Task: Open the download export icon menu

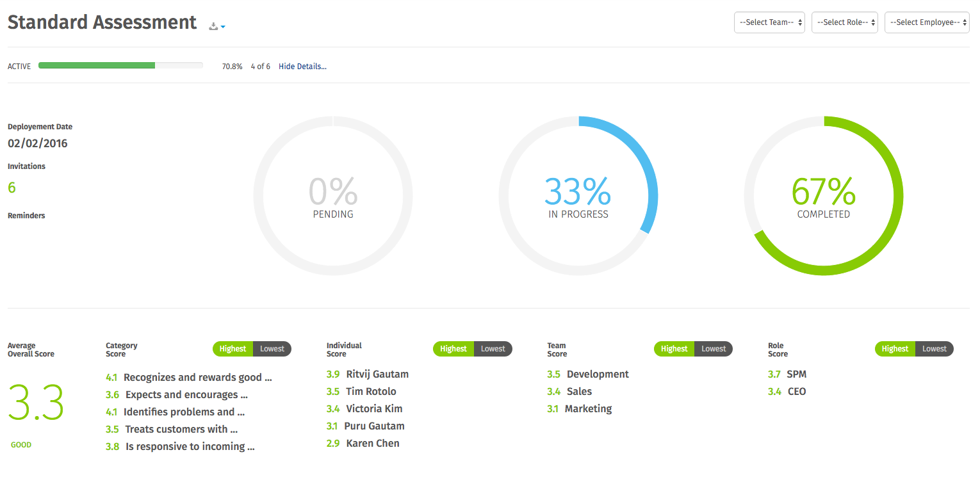Action: click(217, 26)
